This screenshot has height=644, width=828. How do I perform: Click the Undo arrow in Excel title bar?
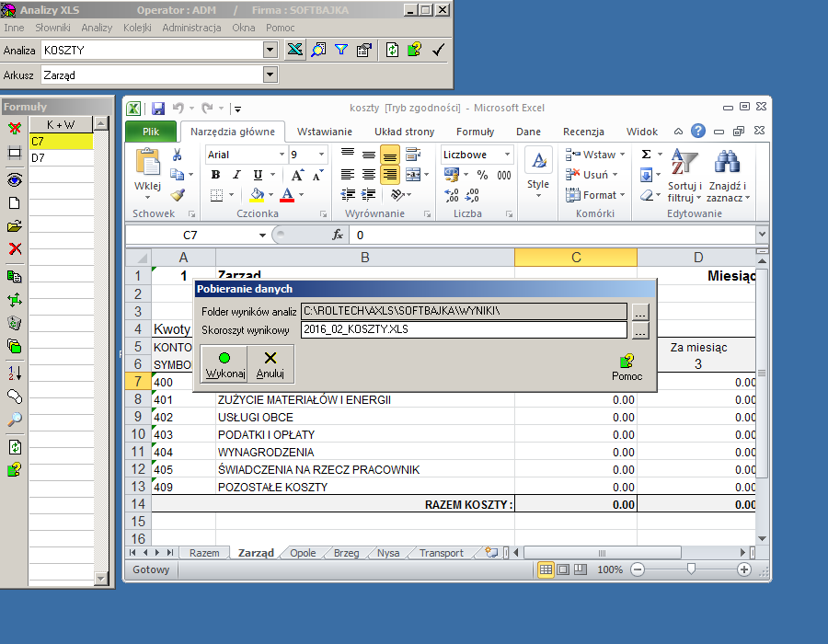click(178, 109)
